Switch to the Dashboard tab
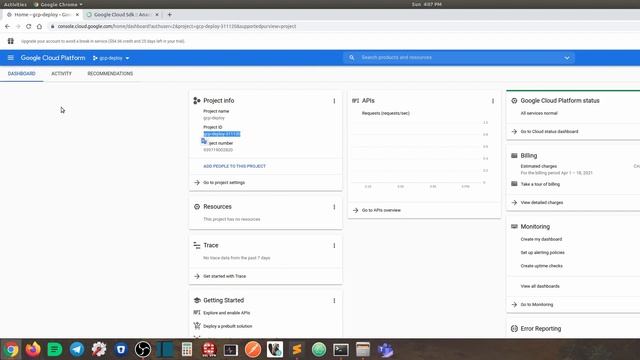Viewport: 640px width, 360px height. pyautogui.click(x=22, y=73)
